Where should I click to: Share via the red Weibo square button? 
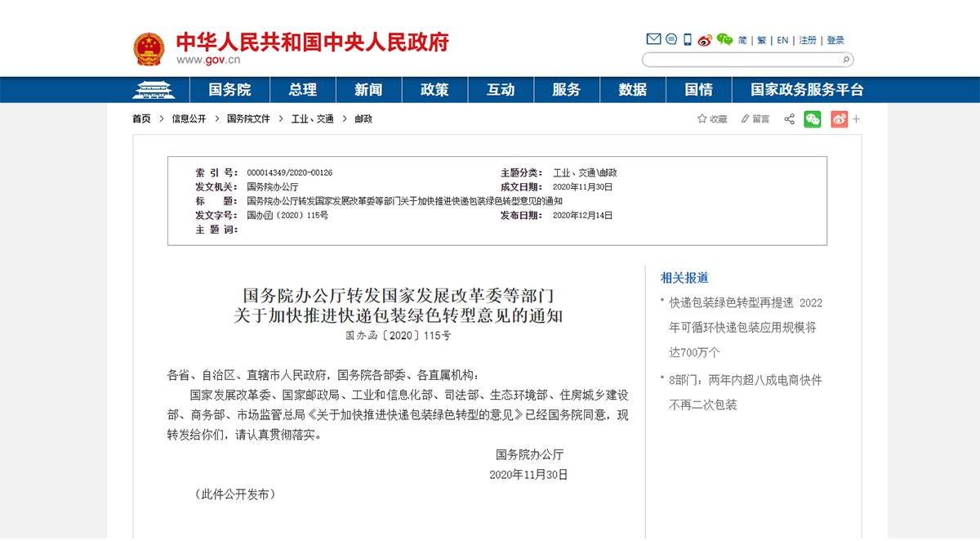click(840, 119)
